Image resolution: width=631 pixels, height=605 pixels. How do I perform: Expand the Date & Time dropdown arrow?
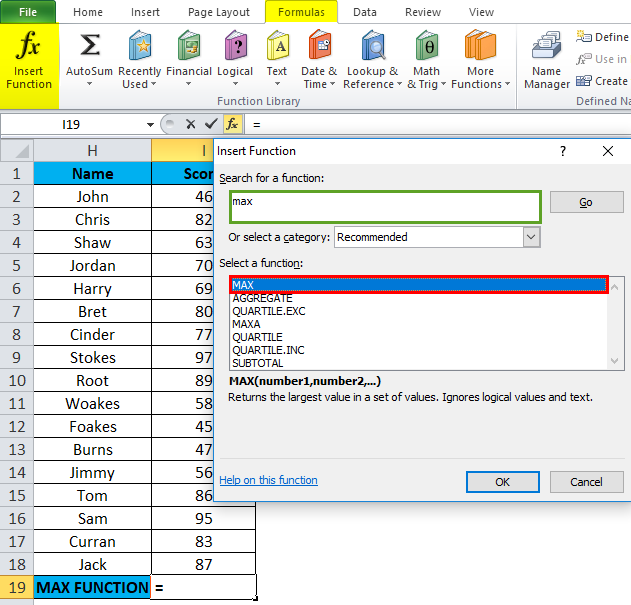pyautogui.click(x=332, y=84)
